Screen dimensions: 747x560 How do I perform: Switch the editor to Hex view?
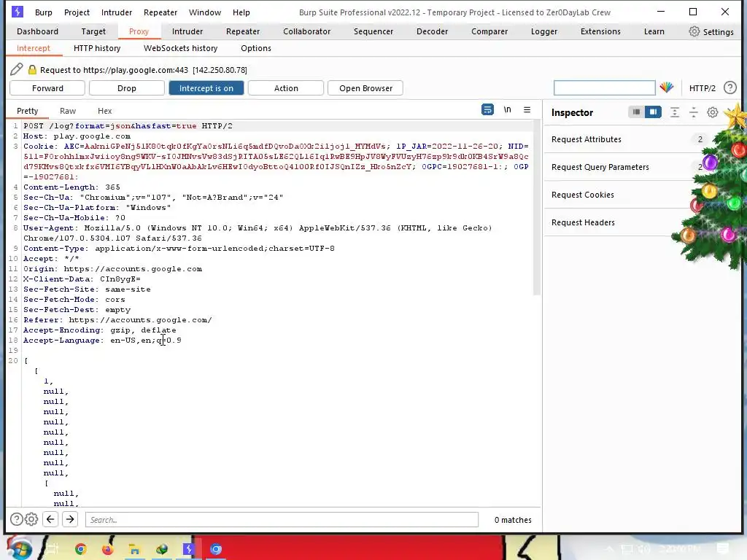click(105, 111)
